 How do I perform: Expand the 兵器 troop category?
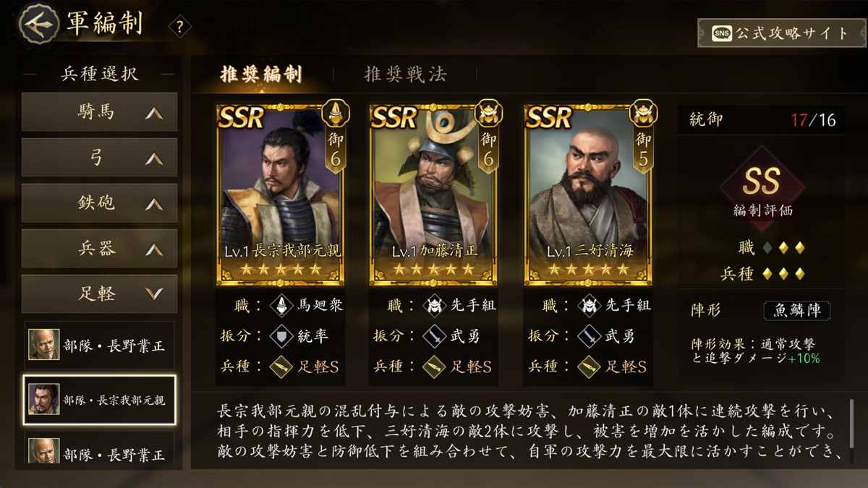click(x=100, y=249)
